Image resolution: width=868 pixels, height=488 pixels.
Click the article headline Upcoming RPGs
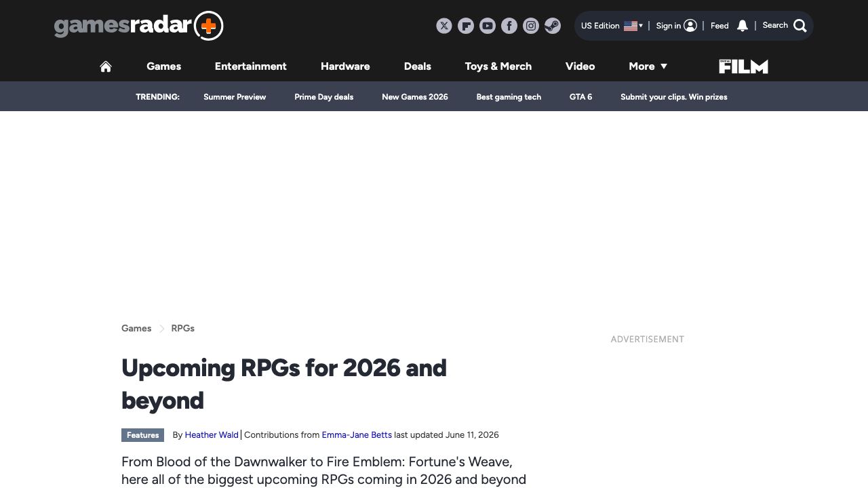tap(284, 384)
